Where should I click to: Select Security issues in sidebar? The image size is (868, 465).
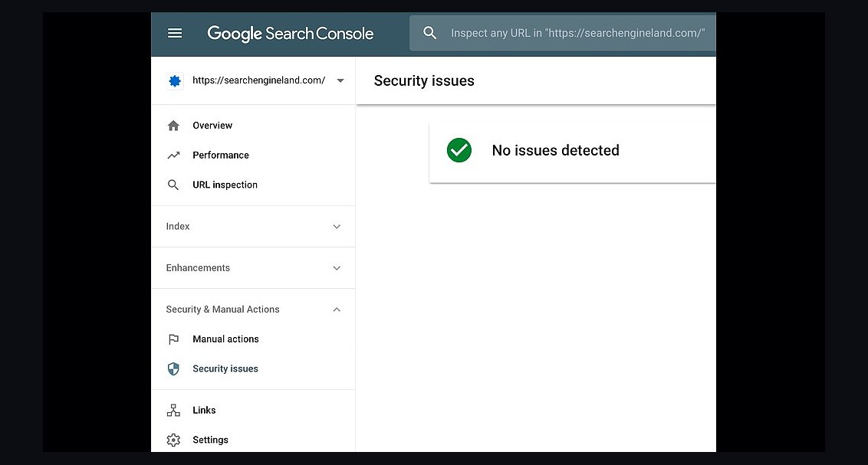pyautogui.click(x=225, y=368)
